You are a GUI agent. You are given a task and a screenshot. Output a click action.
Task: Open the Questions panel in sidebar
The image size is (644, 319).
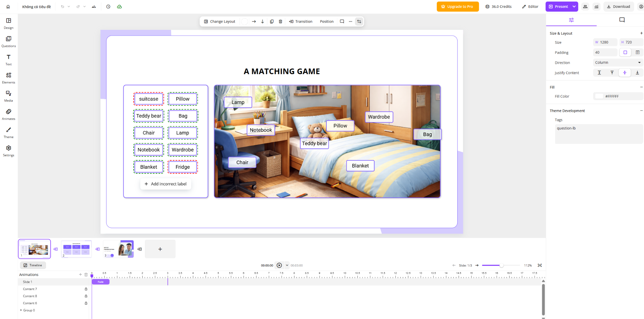coord(8,41)
